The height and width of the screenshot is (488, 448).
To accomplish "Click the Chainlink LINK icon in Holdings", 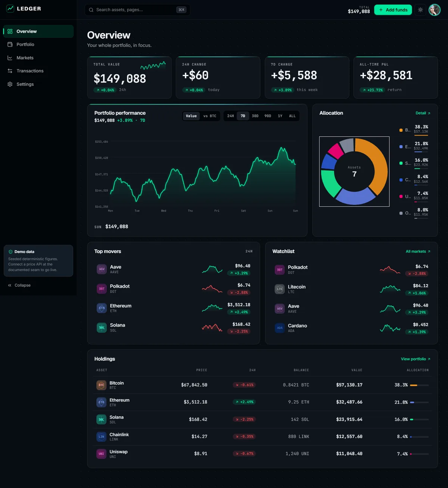I will [x=101, y=437].
